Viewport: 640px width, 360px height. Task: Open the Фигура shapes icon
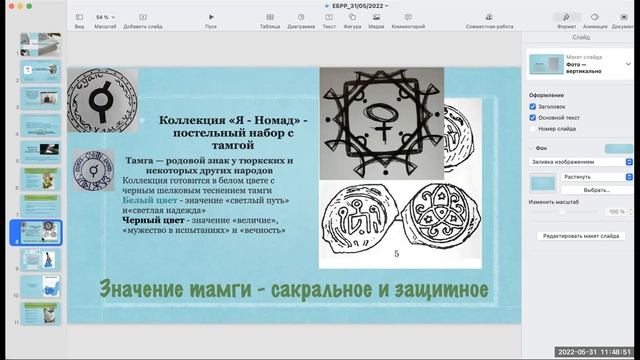(352, 17)
